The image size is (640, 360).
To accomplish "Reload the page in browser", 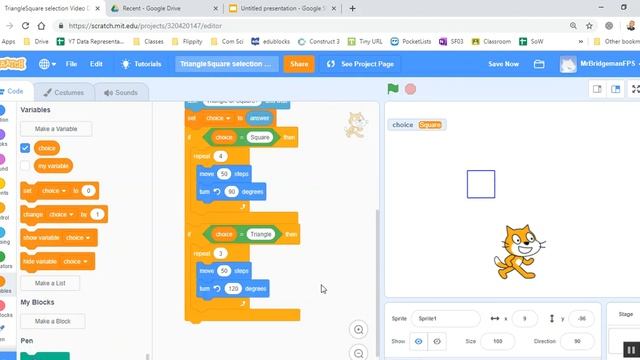I will (x=25, y=26).
